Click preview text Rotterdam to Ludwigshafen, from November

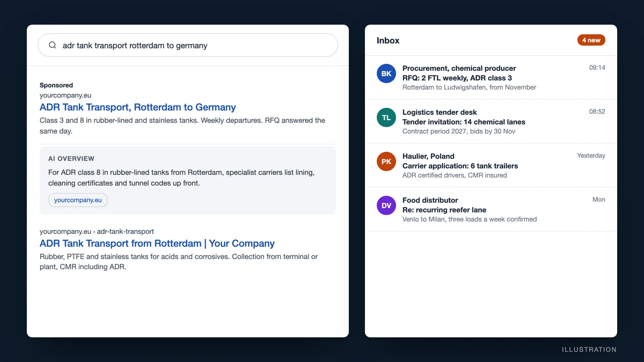469,87
